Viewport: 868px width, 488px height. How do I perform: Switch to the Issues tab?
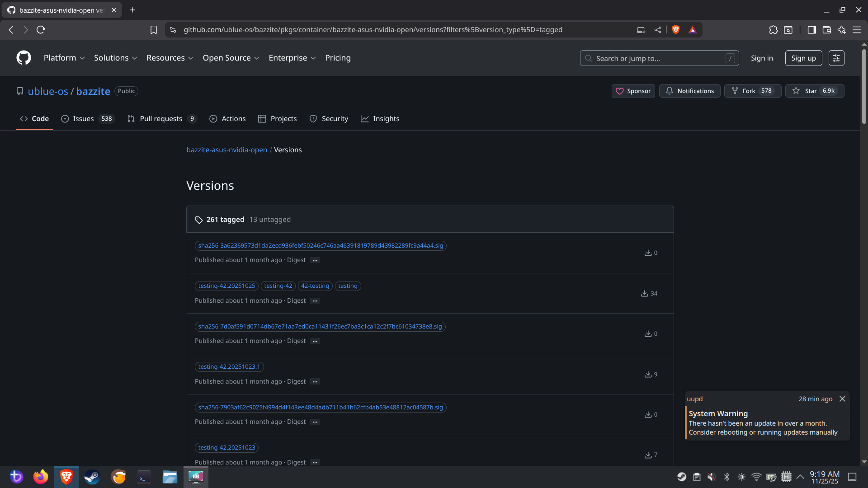[x=83, y=118]
